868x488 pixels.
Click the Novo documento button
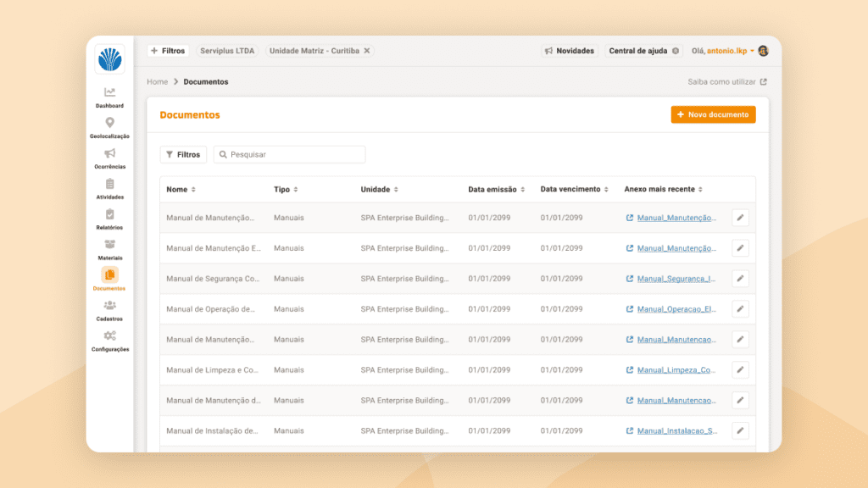point(713,114)
